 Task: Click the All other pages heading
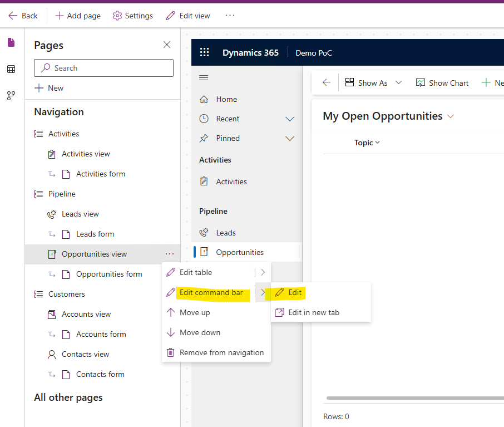click(x=68, y=397)
